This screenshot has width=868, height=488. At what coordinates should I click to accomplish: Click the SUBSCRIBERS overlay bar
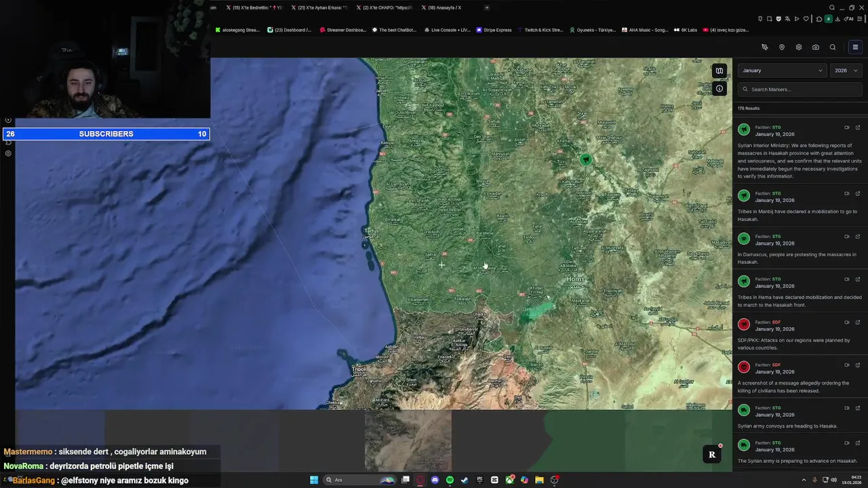pos(106,134)
